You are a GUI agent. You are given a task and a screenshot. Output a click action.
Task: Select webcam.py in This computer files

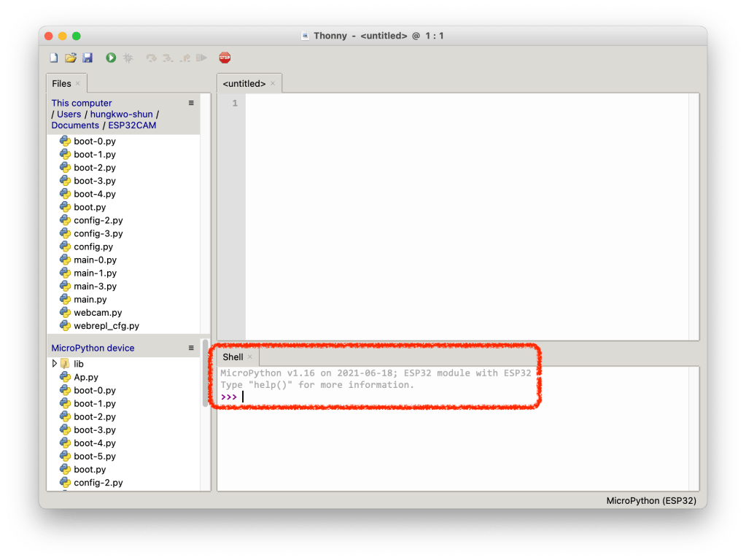[97, 312]
